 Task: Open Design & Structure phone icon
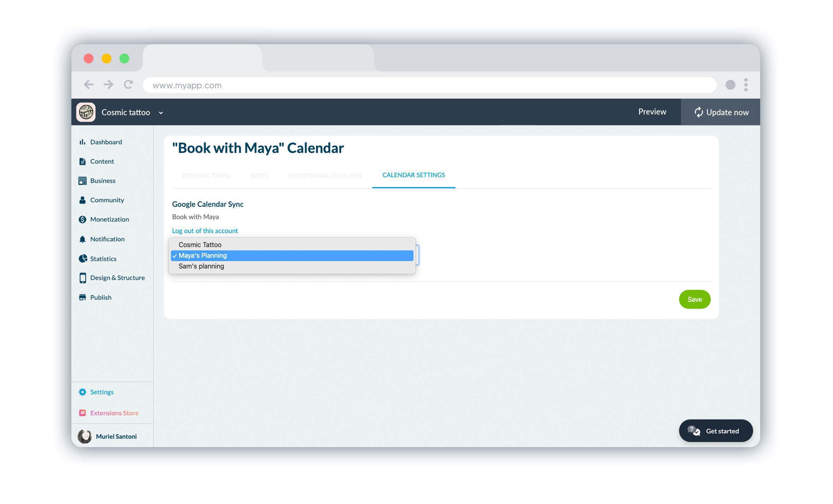83,278
